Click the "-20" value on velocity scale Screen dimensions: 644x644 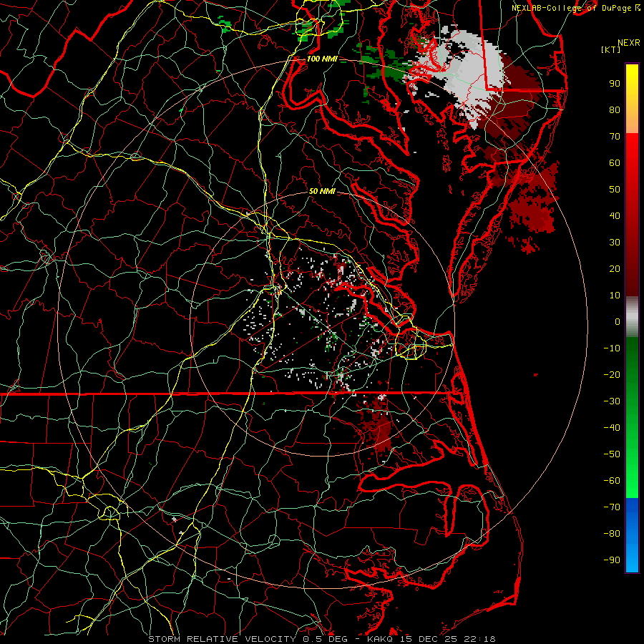pos(612,375)
